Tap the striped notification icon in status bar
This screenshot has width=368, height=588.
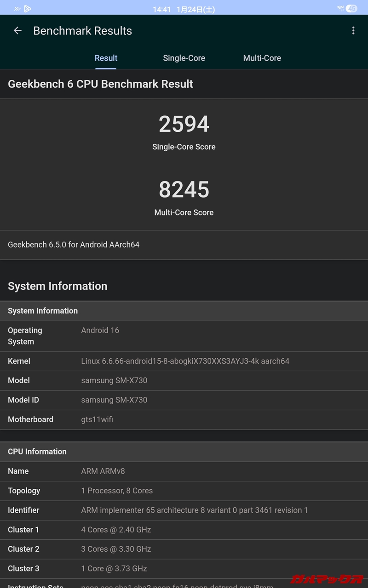tap(17, 8)
